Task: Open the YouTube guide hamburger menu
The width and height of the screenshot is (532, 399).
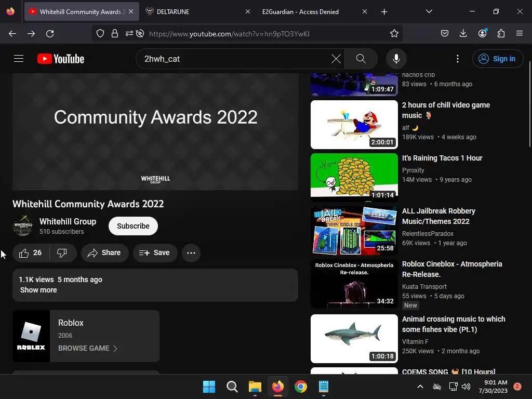Action: (19, 59)
